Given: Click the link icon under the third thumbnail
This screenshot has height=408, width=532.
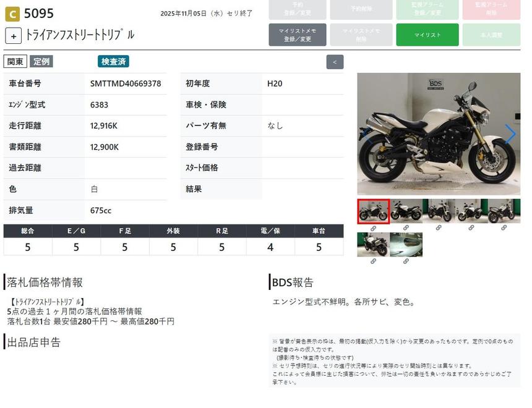Looking at the screenshot, I should tap(439, 228).
